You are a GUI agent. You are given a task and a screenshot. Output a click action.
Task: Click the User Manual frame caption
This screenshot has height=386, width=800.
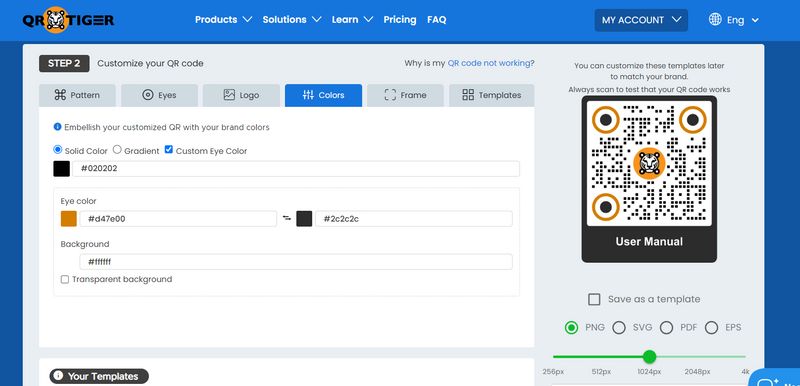(x=649, y=242)
